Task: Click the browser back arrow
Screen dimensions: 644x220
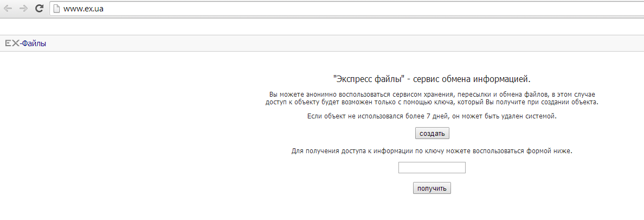Action: pos(8,8)
